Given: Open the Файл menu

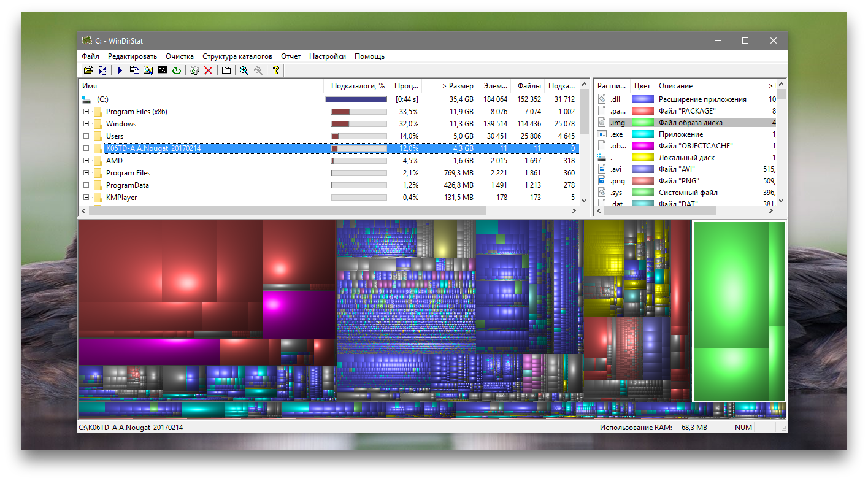Looking at the screenshot, I should [x=90, y=56].
